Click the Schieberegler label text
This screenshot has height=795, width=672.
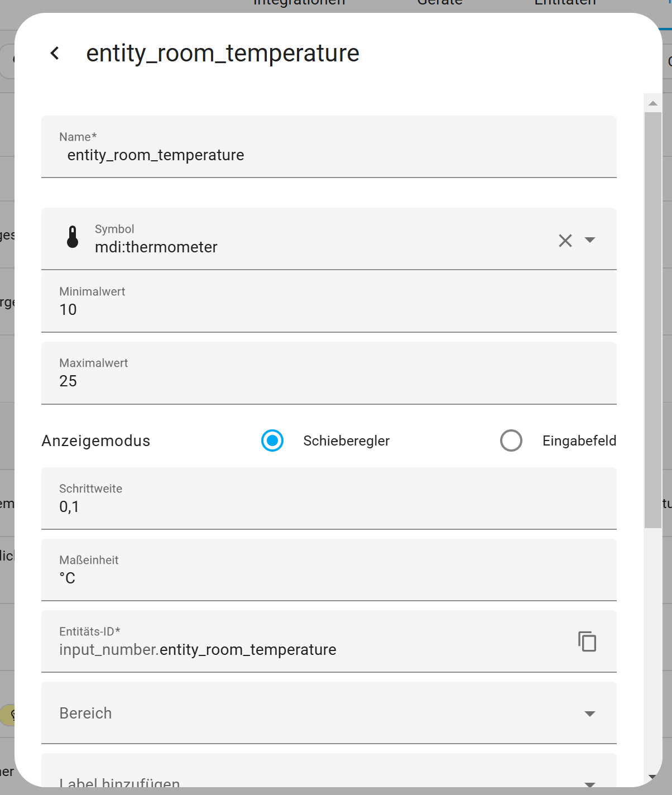pos(346,441)
